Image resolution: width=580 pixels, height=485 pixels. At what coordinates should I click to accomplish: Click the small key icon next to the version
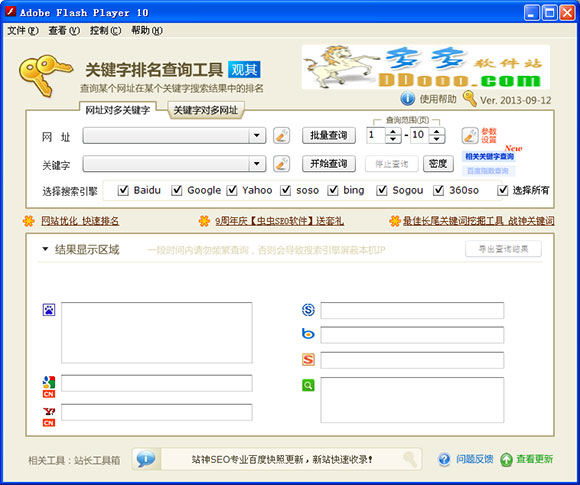click(x=469, y=99)
